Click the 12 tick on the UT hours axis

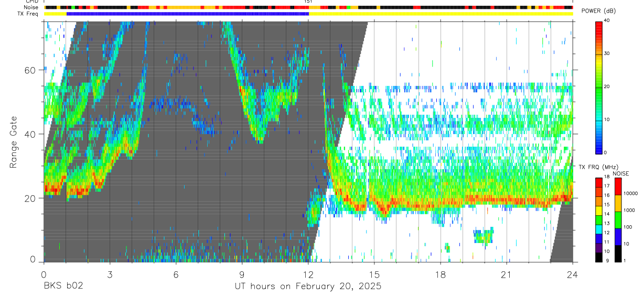click(308, 274)
